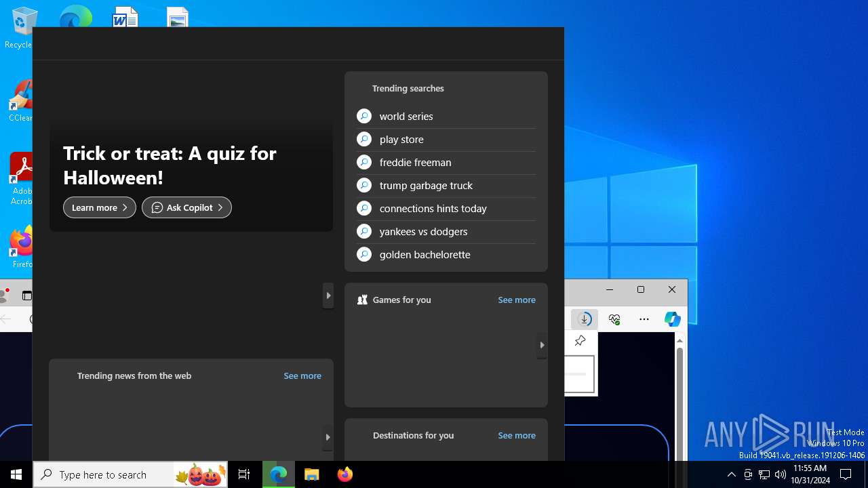
Task: Click magnifier icon next to world series
Action: coord(364,117)
